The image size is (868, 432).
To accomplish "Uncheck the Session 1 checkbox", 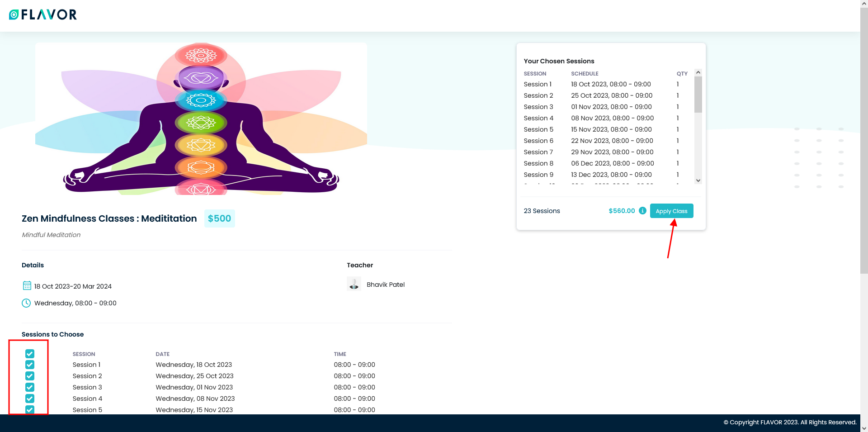I will pyautogui.click(x=30, y=365).
